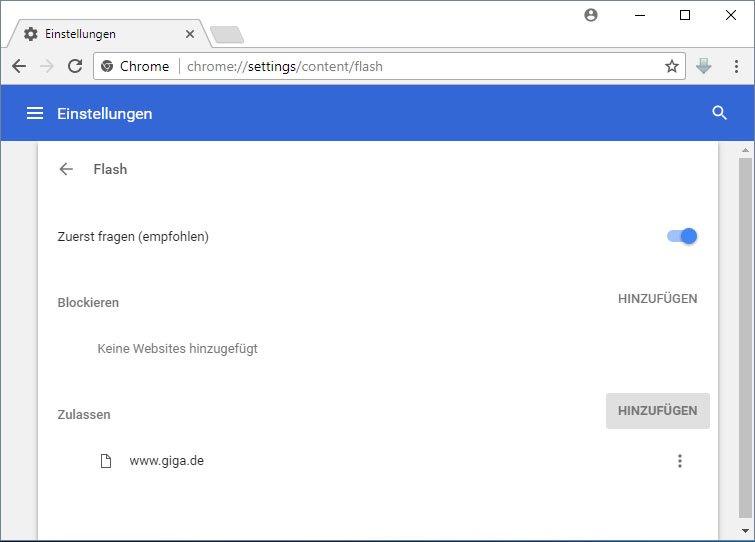Minimize the Chrome window
This screenshot has width=755, height=542.
click(639, 15)
